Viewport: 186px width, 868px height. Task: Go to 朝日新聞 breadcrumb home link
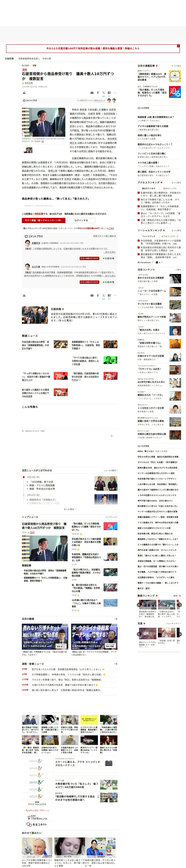click(25, 66)
